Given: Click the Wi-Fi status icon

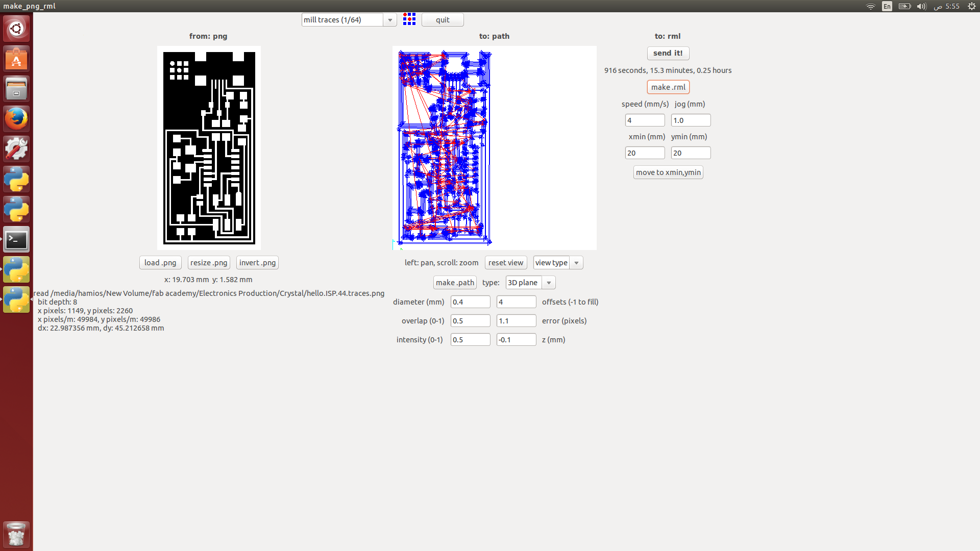Looking at the screenshot, I should (x=870, y=6).
